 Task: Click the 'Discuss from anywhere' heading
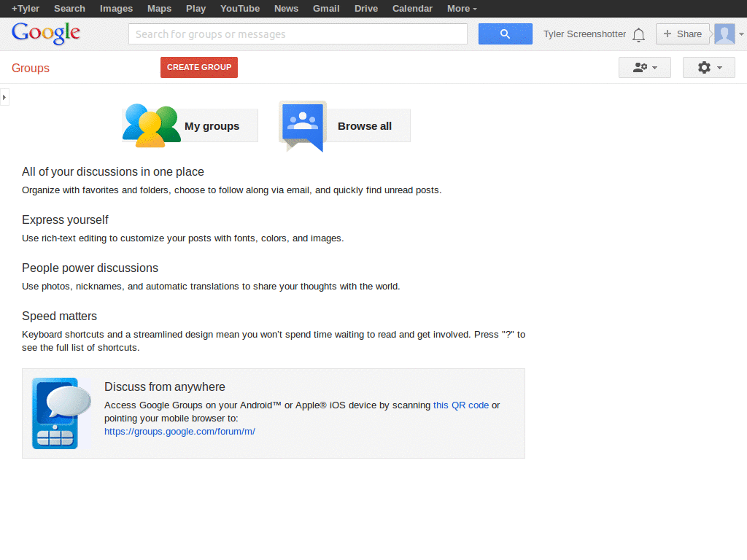click(x=165, y=386)
